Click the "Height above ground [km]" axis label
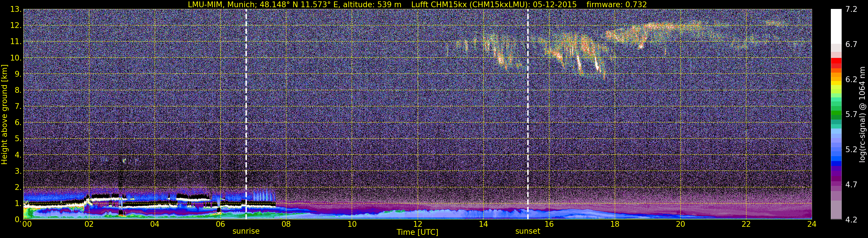The width and height of the screenshot is (868, 238). coord(4,114)
